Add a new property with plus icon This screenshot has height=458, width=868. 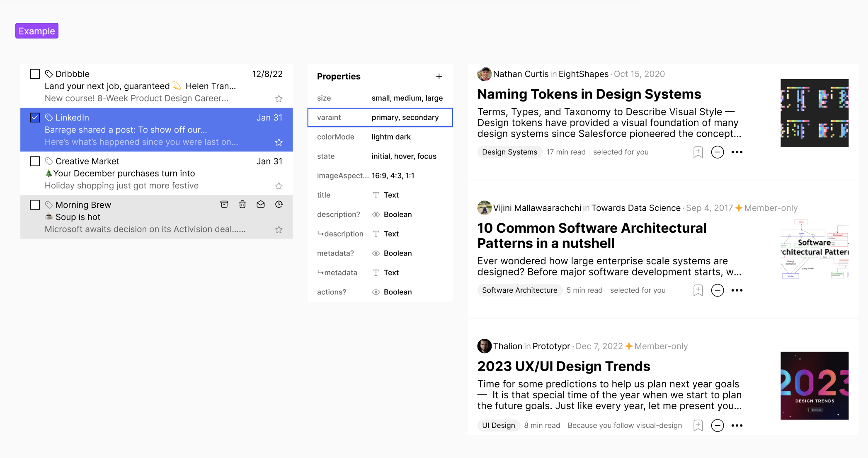click(x=439, y=76)
